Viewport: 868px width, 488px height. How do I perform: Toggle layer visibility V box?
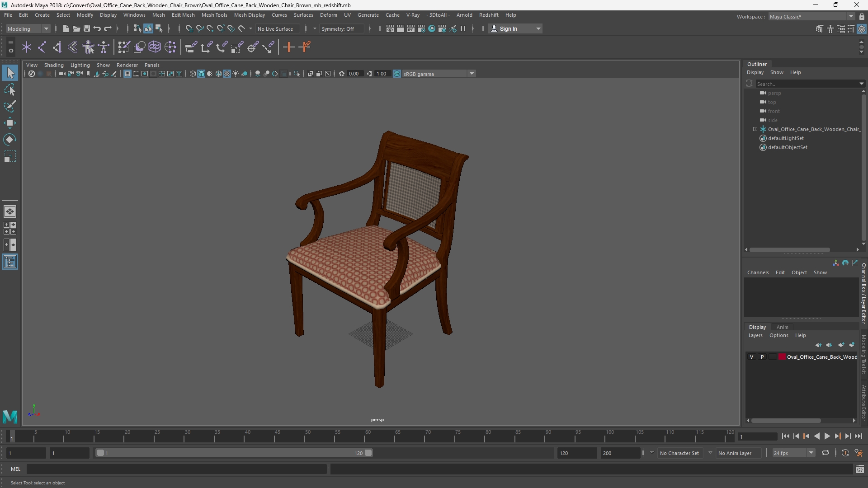click(751, 357)
